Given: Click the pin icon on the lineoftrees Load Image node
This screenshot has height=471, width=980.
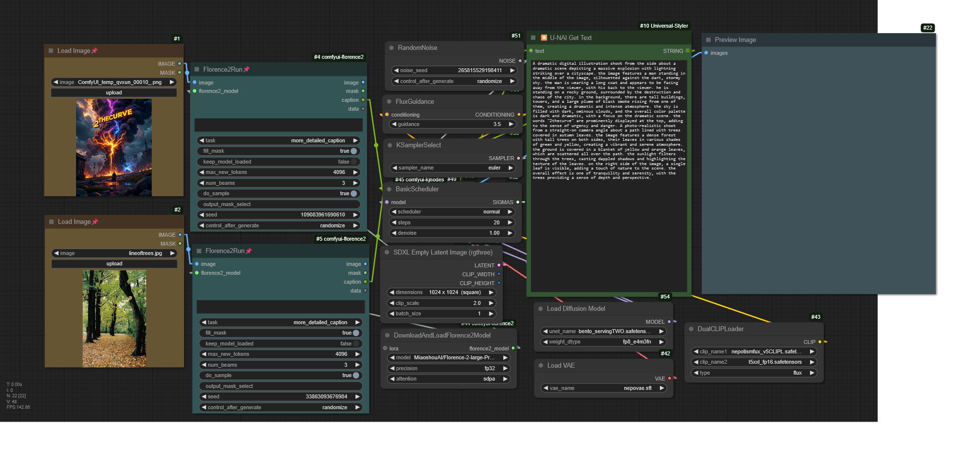Looking at the screenshot, I should [x=95, y=222].
